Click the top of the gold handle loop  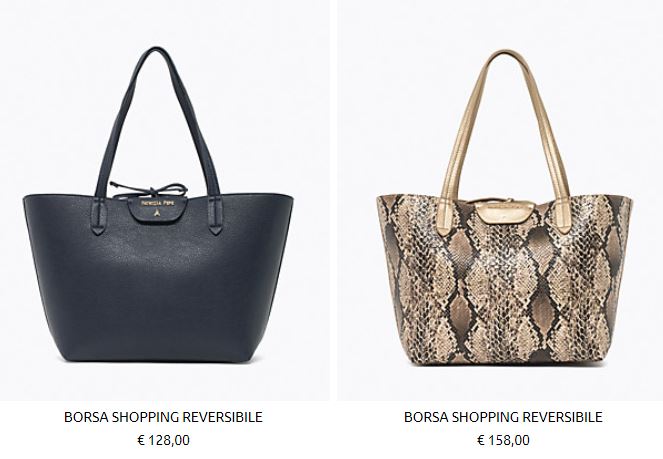[503, 54]
